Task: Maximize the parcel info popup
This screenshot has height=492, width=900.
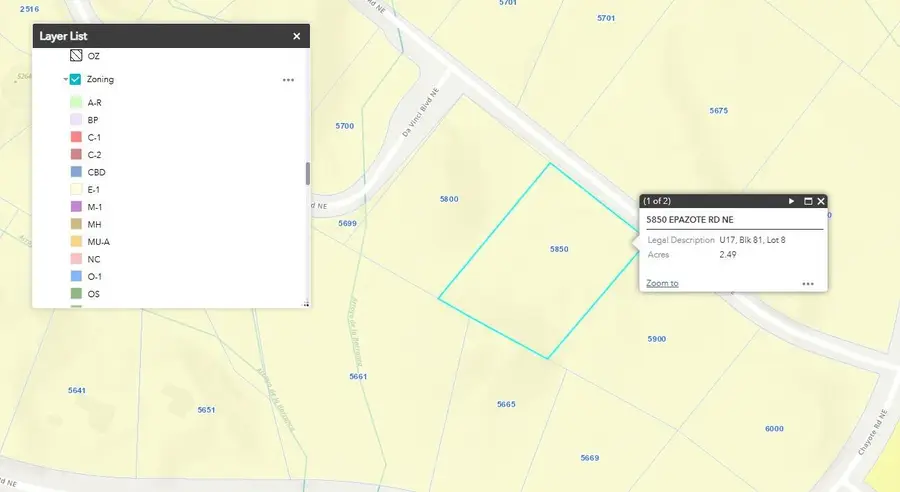Action: click(x=807, y=201)
